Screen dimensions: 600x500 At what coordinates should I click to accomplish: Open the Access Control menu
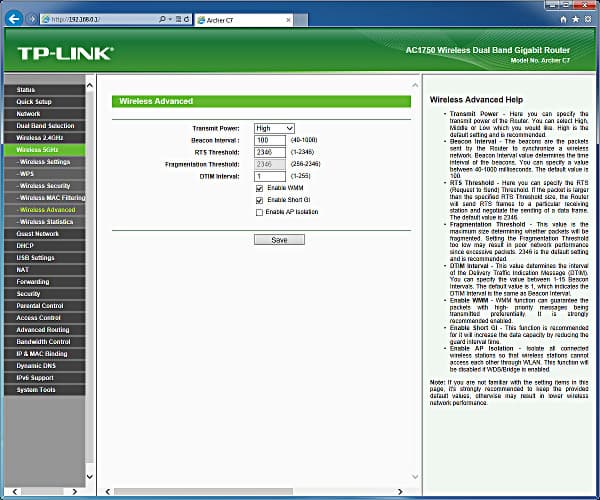[44, 318]
